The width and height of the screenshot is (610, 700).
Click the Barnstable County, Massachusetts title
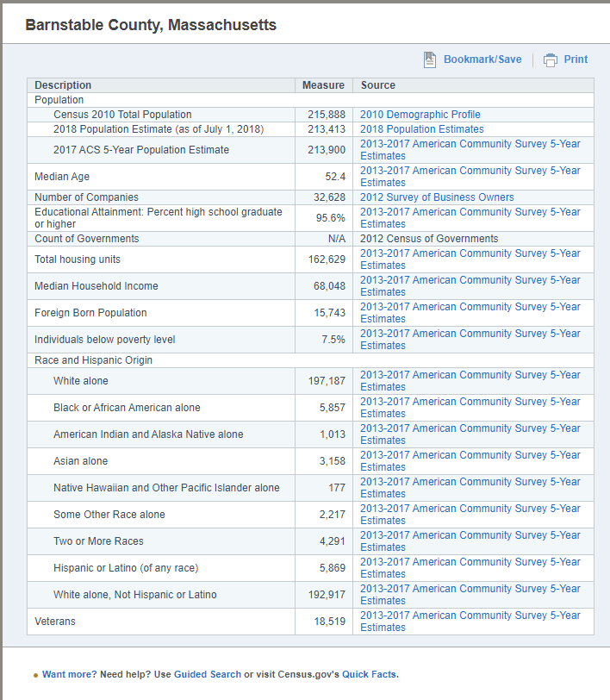[x=151, y=25]
